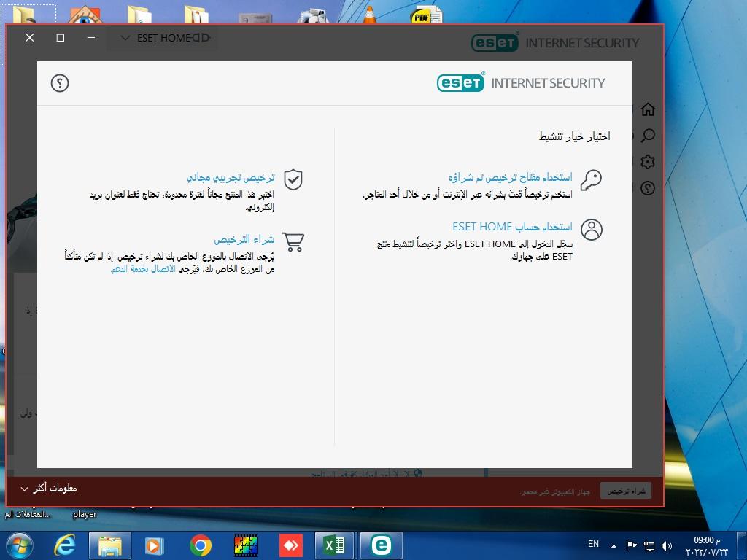Viewport: 747px width, 560px height.
Task: Click the user account icon for ESET HOME
Action: (592, 230)
